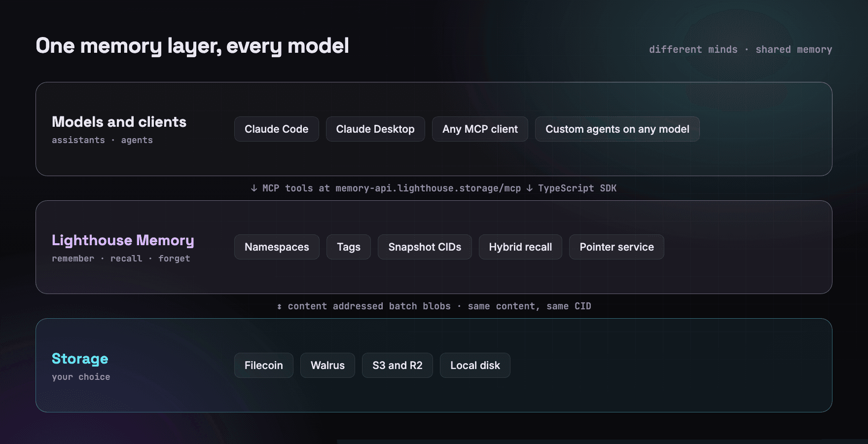Click the 'Models and clients' title
Image resolution: width=868 pixels, height=444 pixels.
point(119,122)
